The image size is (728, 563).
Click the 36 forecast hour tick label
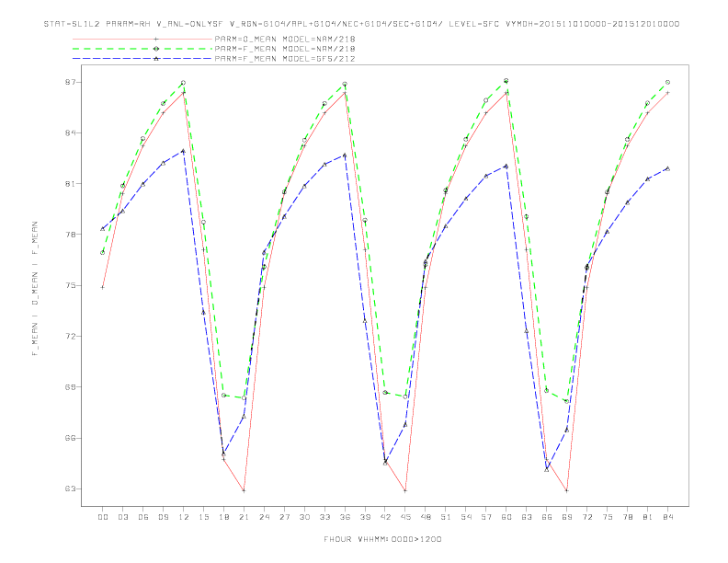click(x=345, y=517)
